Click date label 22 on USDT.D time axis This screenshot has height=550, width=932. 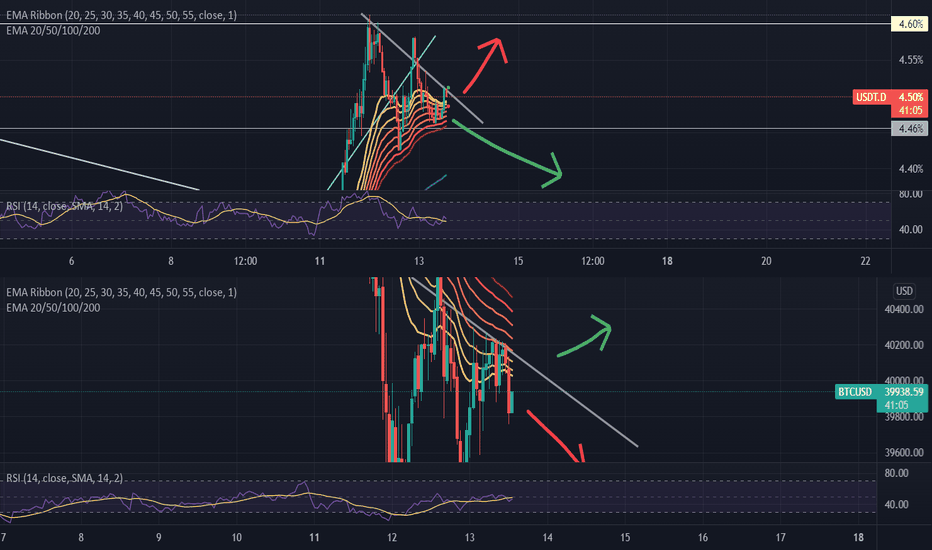point(865,261)
